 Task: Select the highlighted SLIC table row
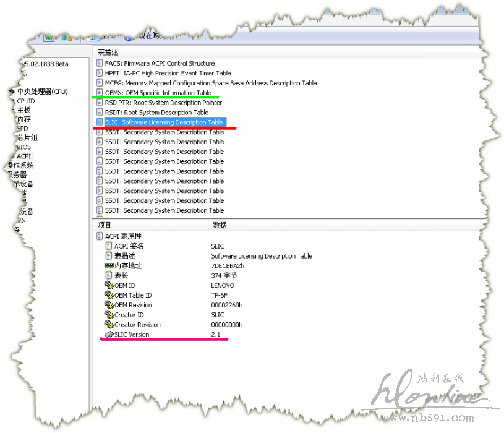coord(163,122)
